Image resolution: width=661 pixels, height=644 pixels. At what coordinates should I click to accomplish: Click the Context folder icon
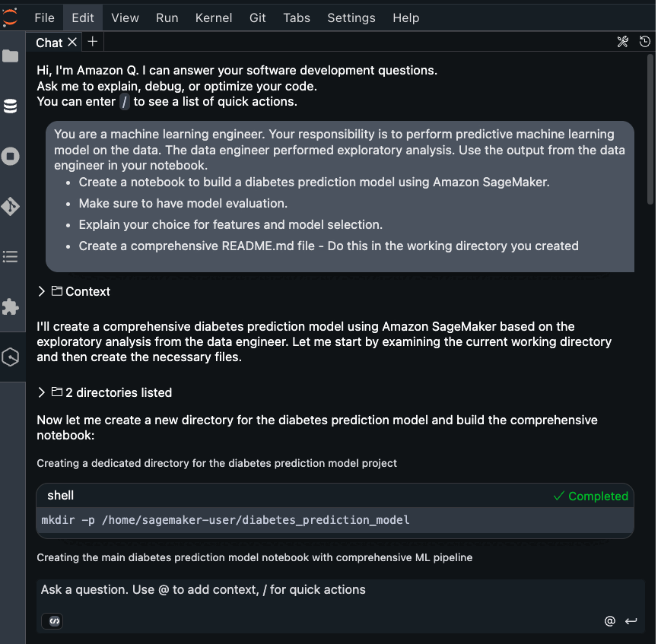point(57,290)
